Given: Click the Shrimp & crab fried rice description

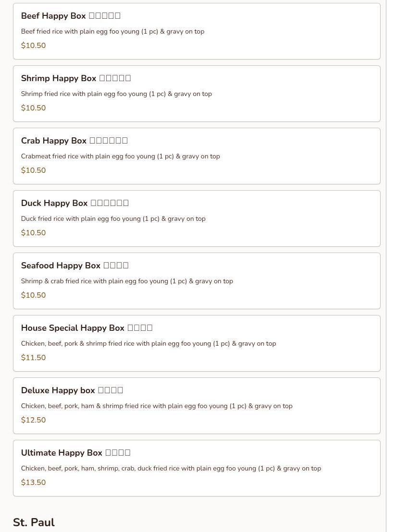Looking at the screenshot, I should coord(127,281).
